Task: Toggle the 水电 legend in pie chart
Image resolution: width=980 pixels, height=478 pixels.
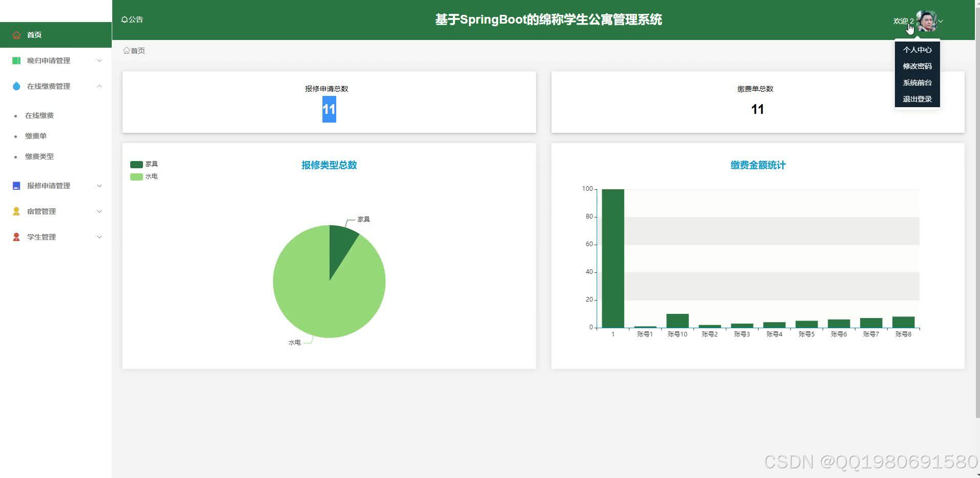Action: [144, 176]
